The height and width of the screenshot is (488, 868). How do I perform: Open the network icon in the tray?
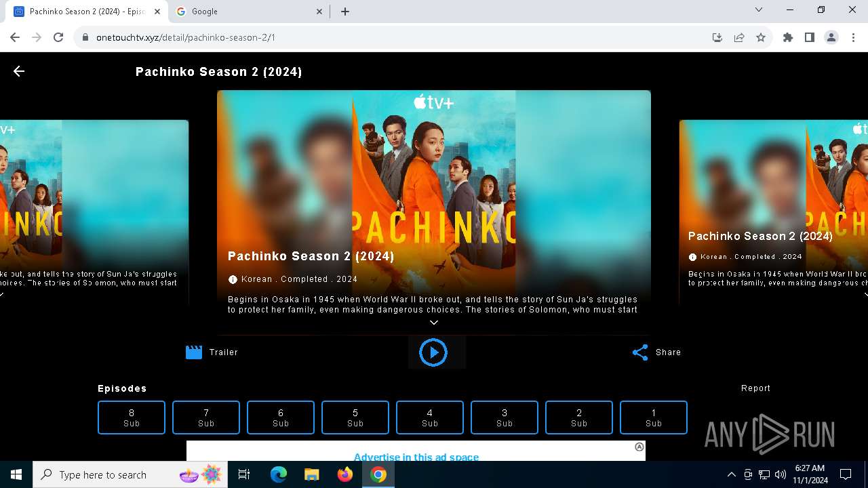[764, 474]
